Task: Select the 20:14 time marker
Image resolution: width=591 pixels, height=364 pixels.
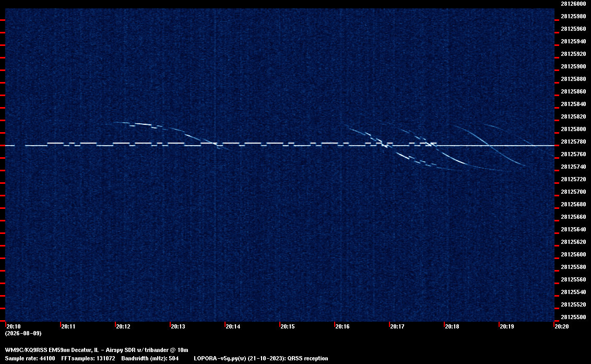Action: pos(233,326)
